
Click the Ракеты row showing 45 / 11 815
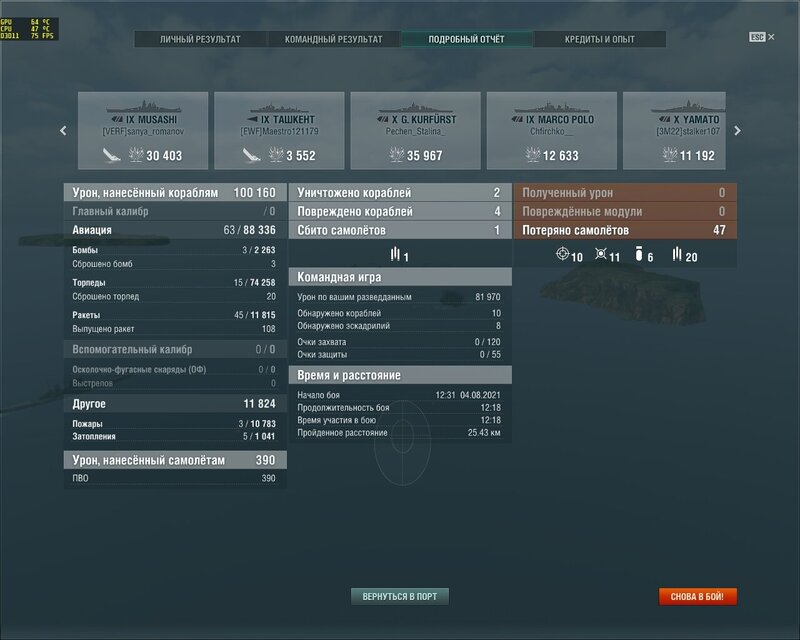[175, 315]
